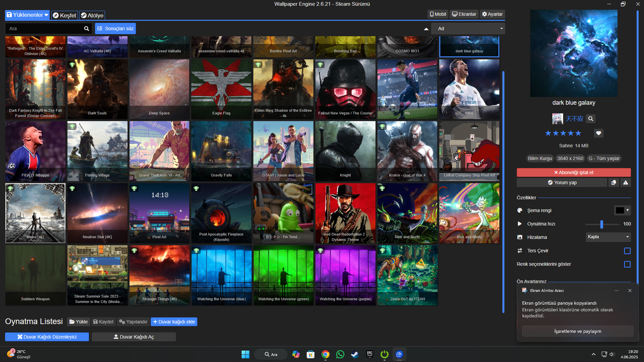Enable the Ters Çevir checkbox
Viewport: 644px width, 362px height.
tap(627, 251)
